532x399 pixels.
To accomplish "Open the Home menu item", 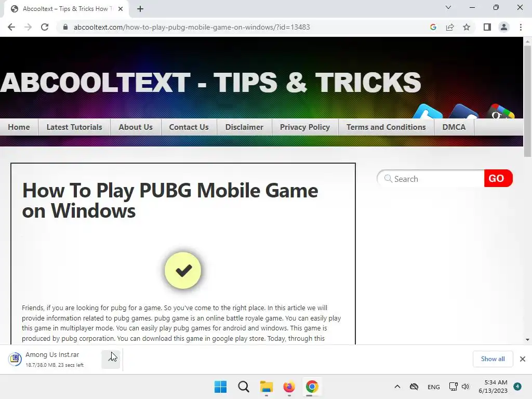I will (x=19, y=127).
